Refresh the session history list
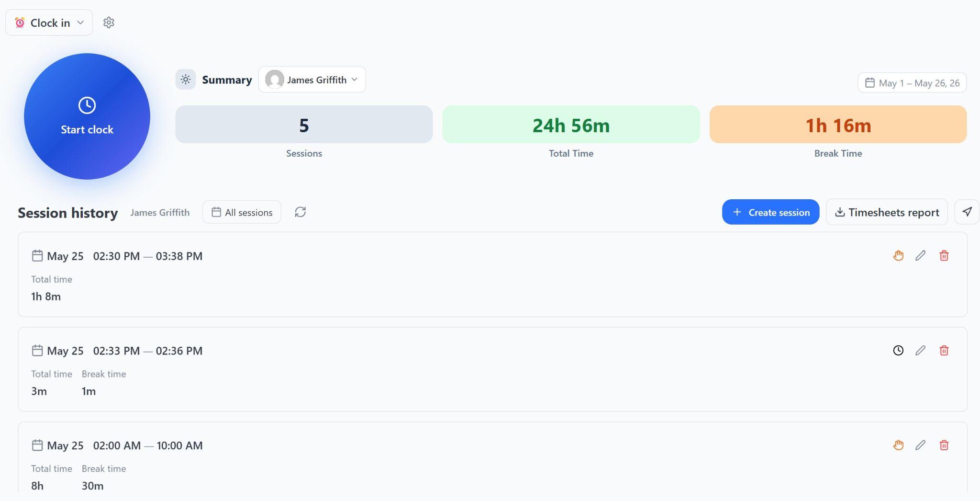 pos(301,212)
